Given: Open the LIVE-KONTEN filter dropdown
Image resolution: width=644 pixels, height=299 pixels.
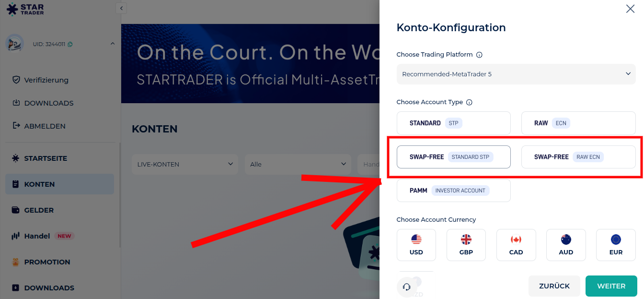Looking at the screenshot, I should [x=184, y=164].
